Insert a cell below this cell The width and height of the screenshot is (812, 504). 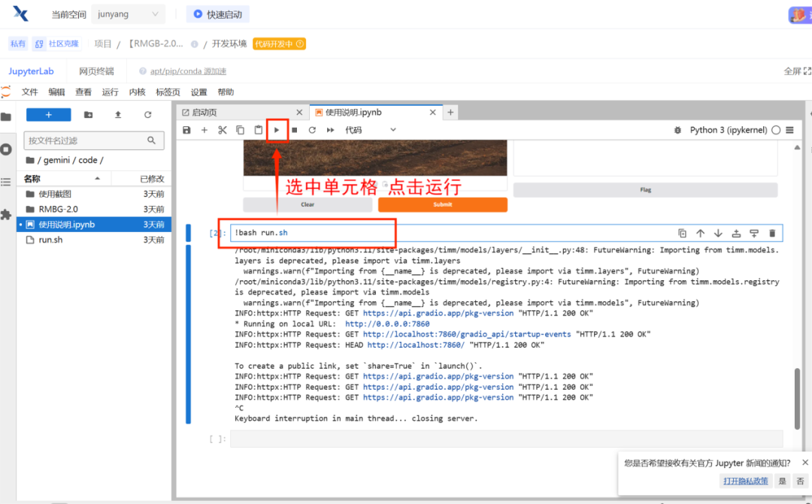[x=754, y=234]
